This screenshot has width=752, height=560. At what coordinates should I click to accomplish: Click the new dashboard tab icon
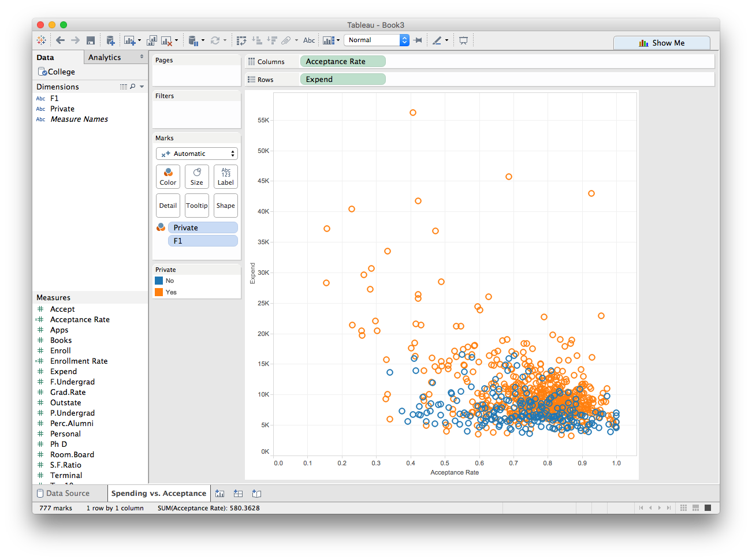click(238, 494)
